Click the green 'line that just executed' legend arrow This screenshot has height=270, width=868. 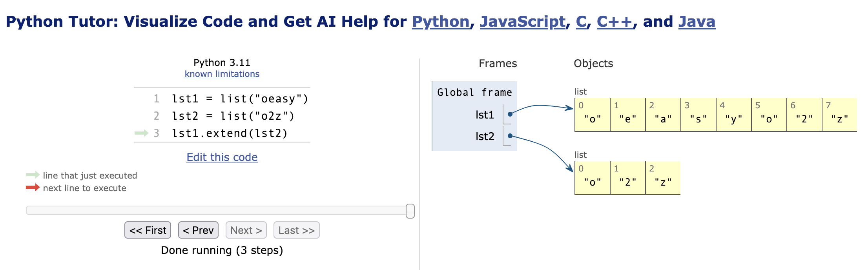point(33,175)
